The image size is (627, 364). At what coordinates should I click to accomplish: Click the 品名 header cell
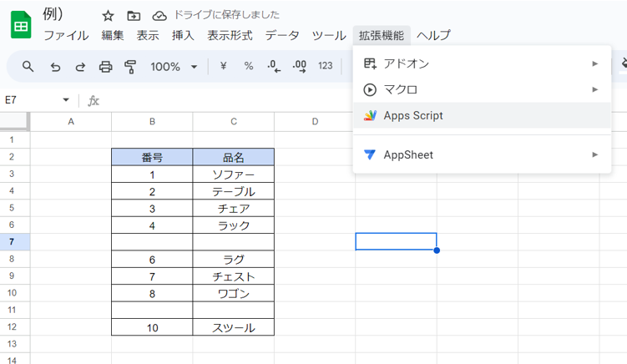click(x=234, y=157)
